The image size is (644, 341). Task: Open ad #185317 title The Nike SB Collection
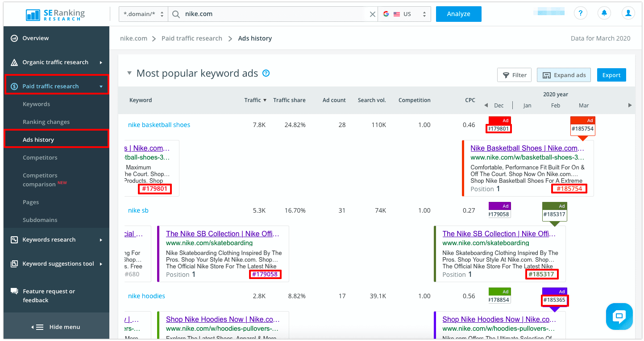point(499,234)
